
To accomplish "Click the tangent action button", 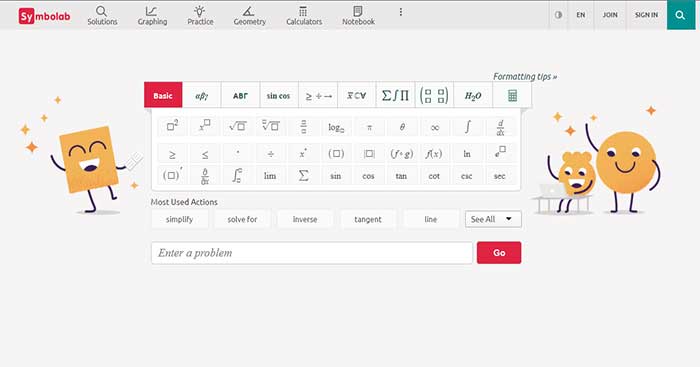I will [x=368, y=219].
